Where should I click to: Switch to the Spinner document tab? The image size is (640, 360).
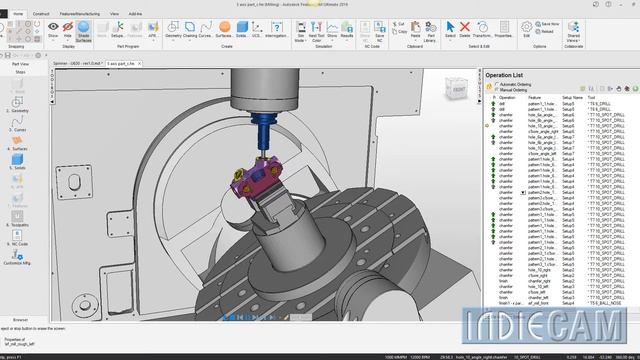[x=78, y=64]
